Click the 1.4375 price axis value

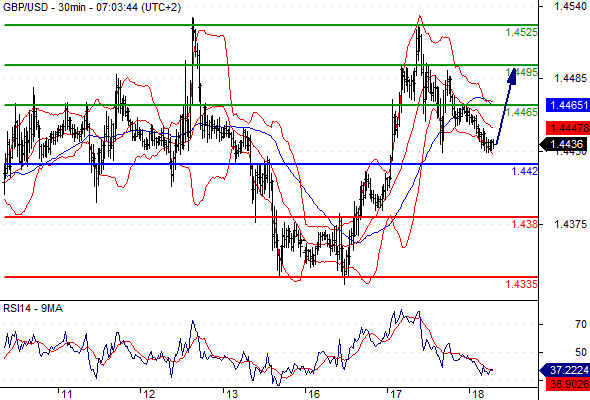point(570,224)
